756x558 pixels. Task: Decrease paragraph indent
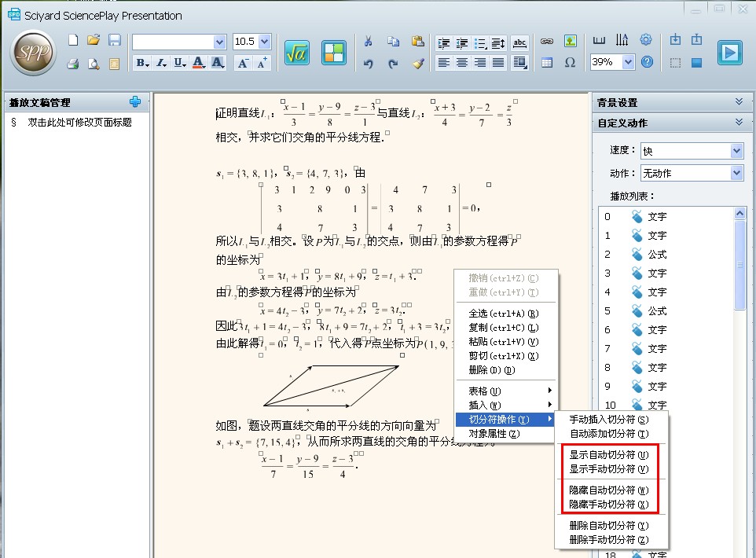[462, 44]
